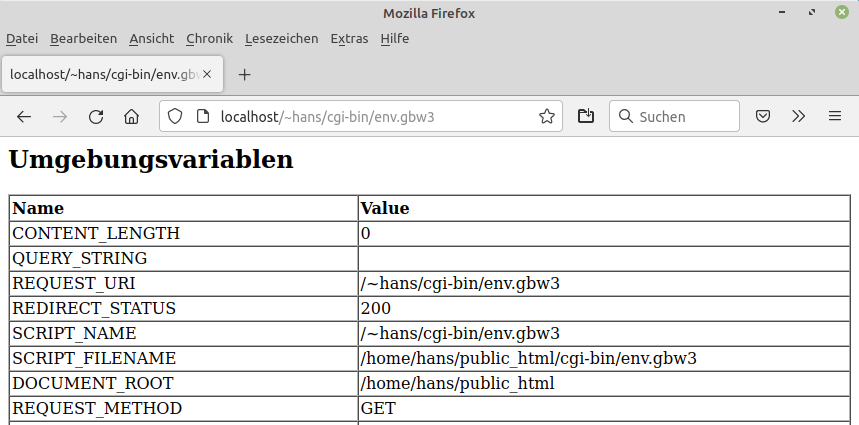Bookmark this page with the star icon
Screen dimensions: 859x425
click(547, 116)
